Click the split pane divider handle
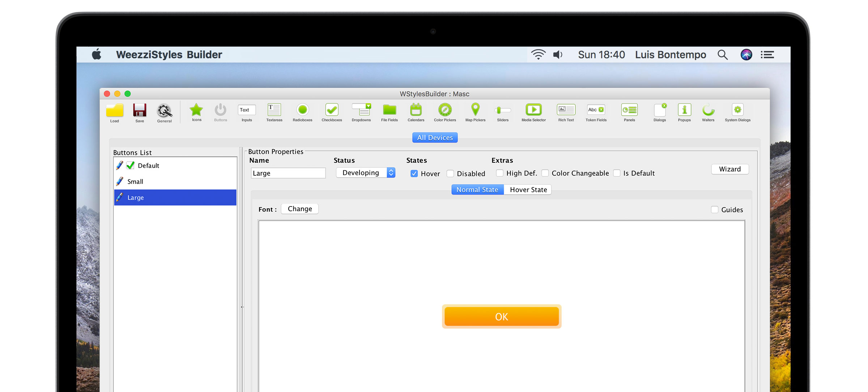 (242, 307)
